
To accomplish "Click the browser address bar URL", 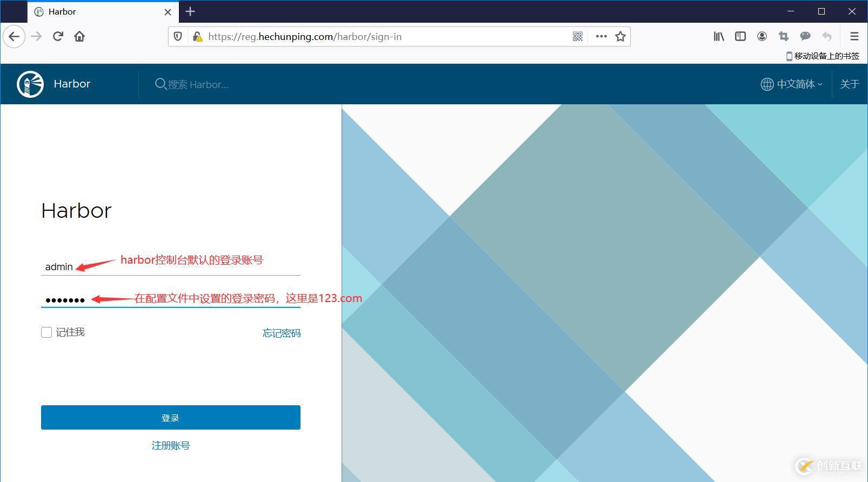I will [305, 37].
